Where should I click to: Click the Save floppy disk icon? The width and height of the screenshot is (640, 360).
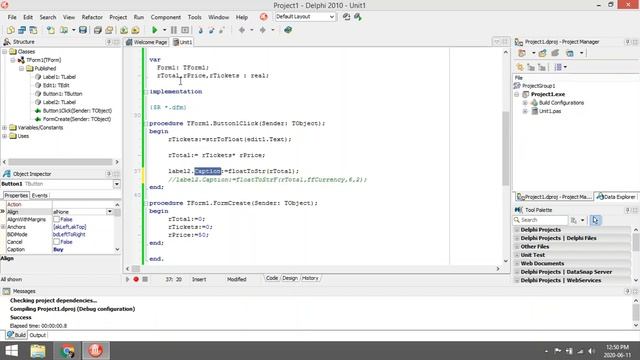click(x=83, y=30)
